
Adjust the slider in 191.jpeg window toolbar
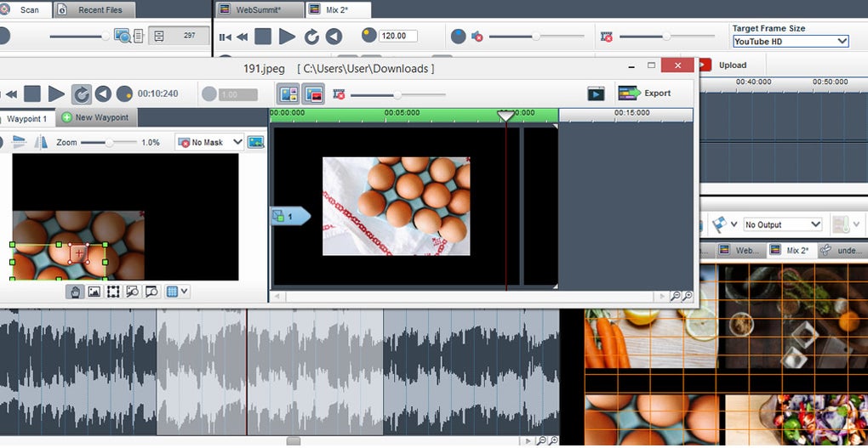click(397, 95)
